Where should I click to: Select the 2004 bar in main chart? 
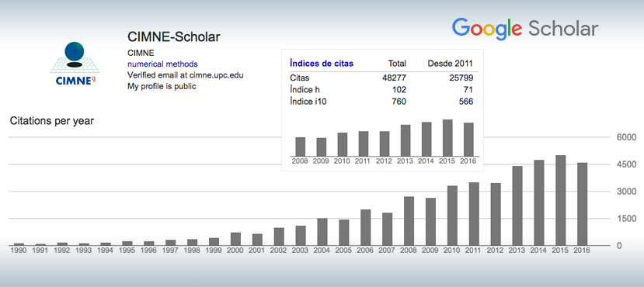coord(322,232)
